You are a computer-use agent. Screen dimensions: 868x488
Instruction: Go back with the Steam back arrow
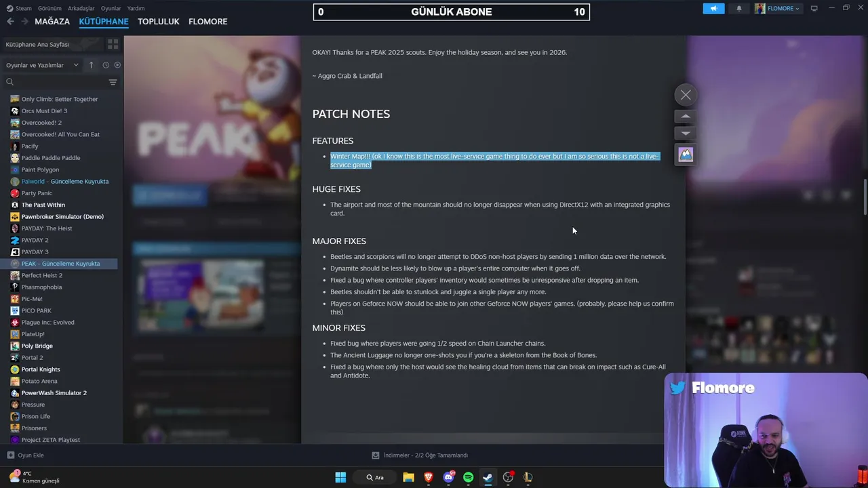click(10, 22)
